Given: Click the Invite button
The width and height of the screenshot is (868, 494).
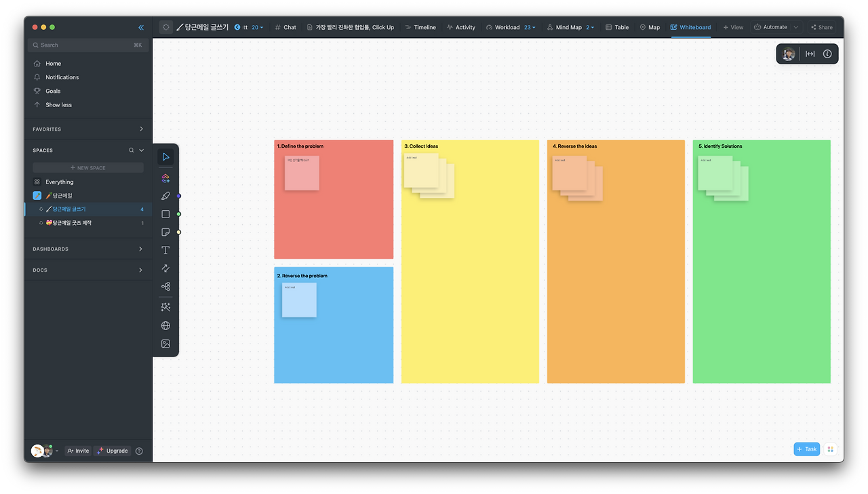Looking at the screenshot, I should (78, 451).
